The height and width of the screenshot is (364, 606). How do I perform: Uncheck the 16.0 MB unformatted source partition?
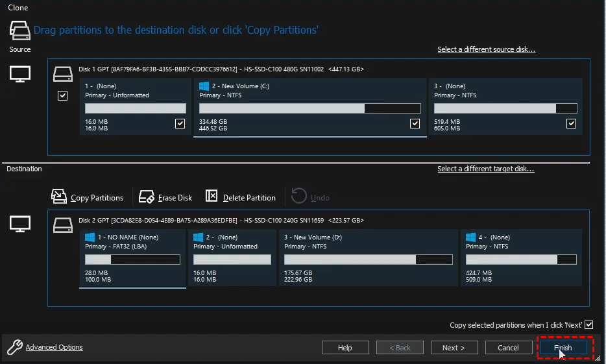pyautogui.click(x=180, y=124)
